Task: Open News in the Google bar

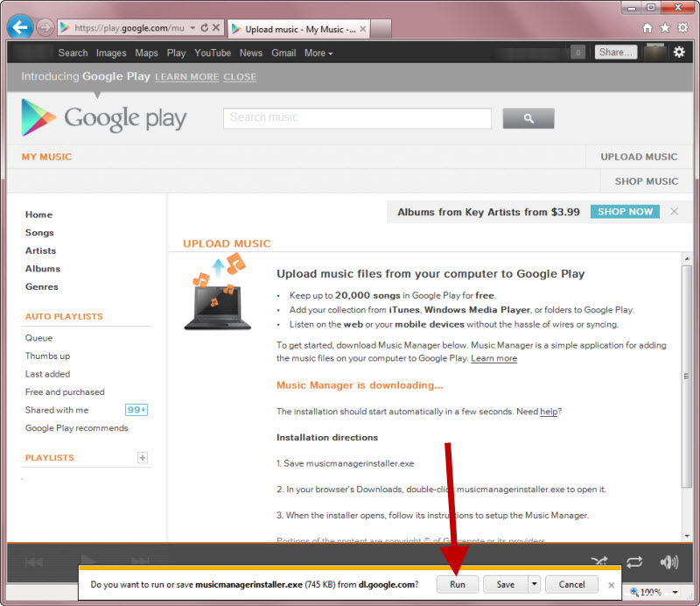Action: click(251, 53)
